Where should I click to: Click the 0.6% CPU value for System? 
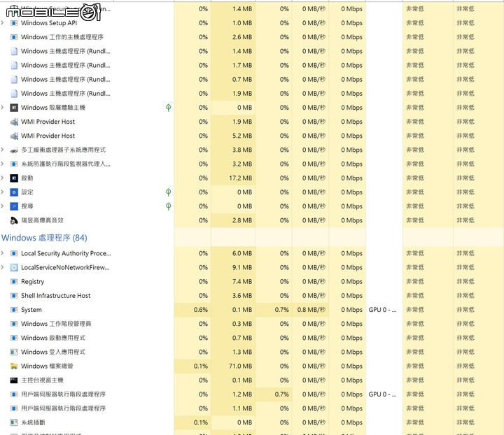pyautogui.click(x=201, y=310)
